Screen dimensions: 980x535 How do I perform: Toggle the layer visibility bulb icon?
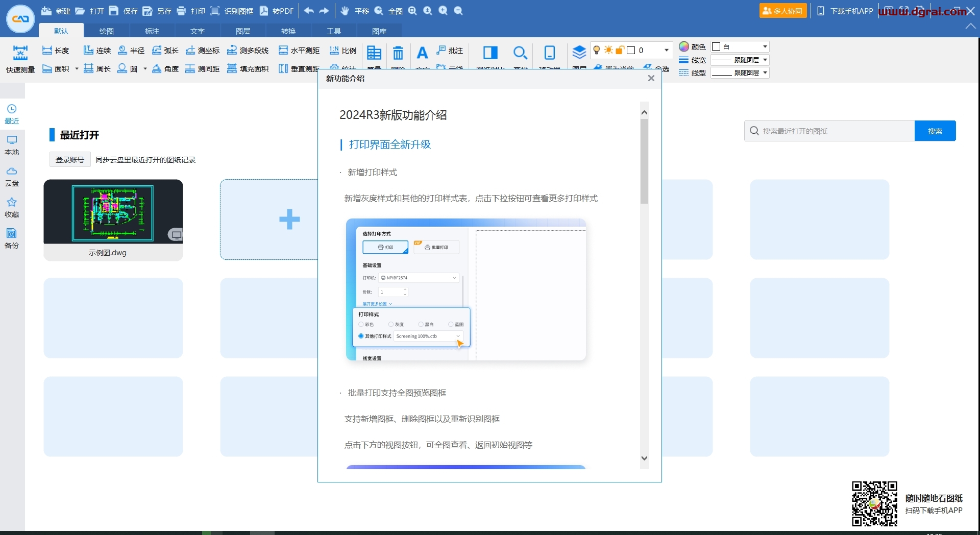point(596,50)
